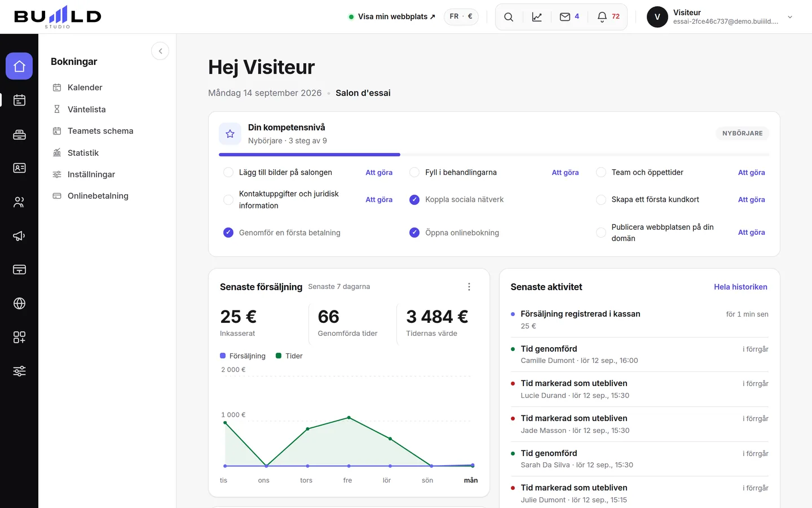Check the Team och öppettider step
The height and width of the screenshot is (508, 812).
[601, 172]
